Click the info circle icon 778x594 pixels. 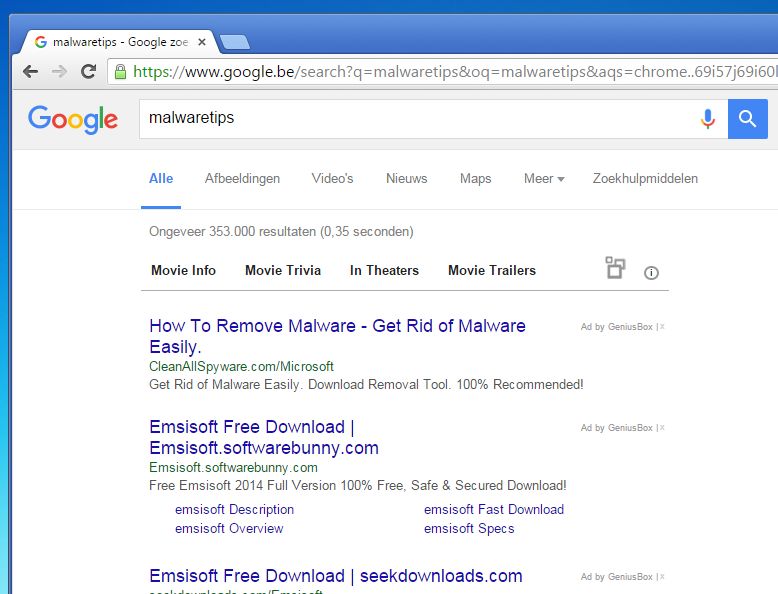click(652, 272)
